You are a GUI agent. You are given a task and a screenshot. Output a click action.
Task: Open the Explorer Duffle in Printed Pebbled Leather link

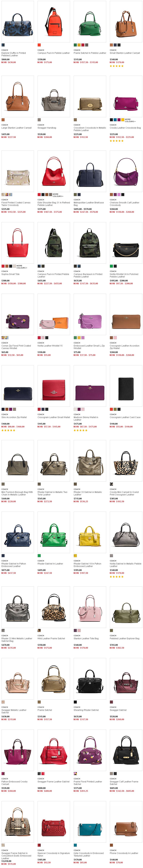coord(14,54)
